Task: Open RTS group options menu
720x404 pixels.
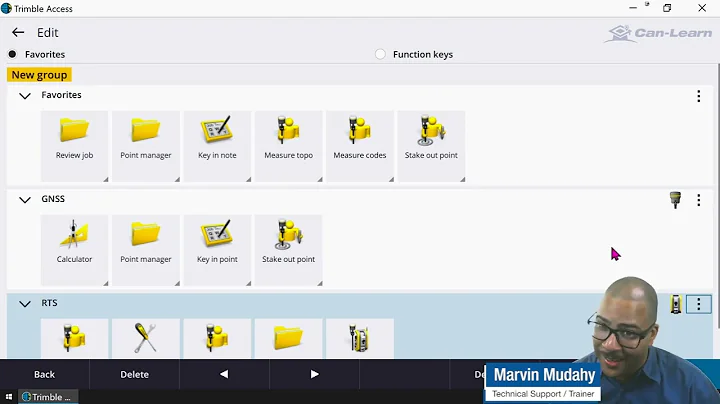Action: pos(698,304)
